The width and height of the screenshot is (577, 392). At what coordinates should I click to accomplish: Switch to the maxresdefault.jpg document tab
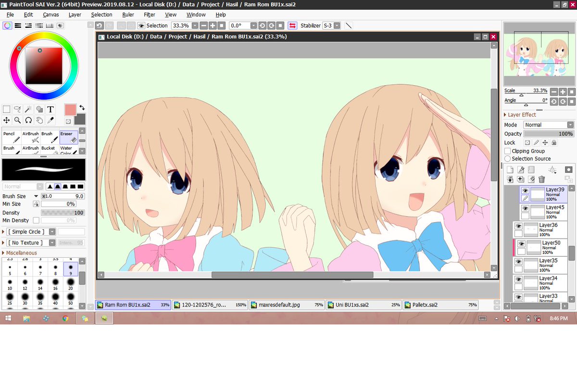pos(287,305)
